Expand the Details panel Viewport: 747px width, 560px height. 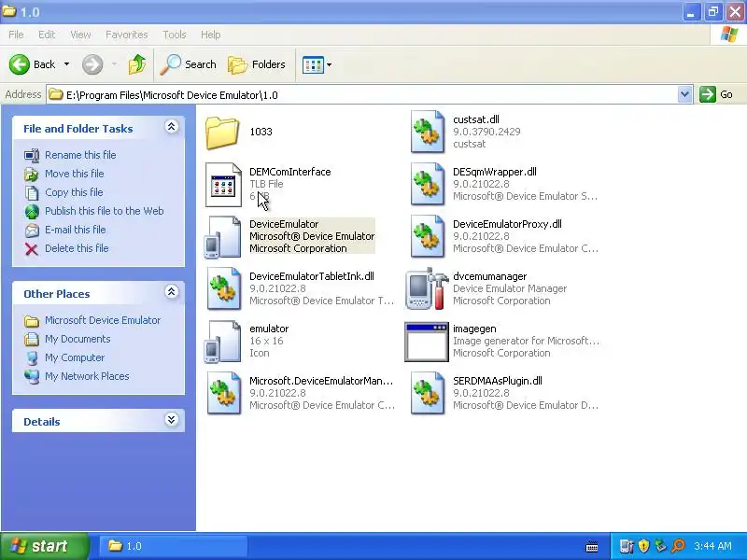(172, 419)
